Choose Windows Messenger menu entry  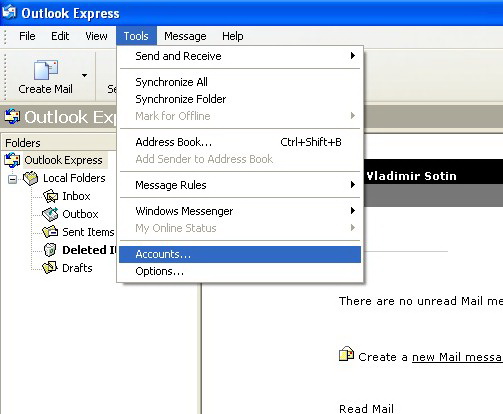click(x=240, y=211)
